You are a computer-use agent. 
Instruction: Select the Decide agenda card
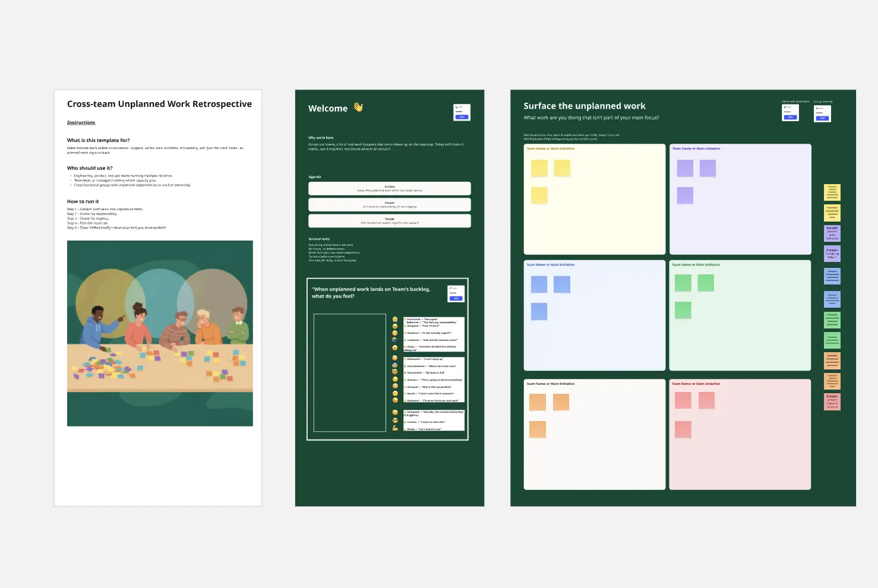coord(390,220)
